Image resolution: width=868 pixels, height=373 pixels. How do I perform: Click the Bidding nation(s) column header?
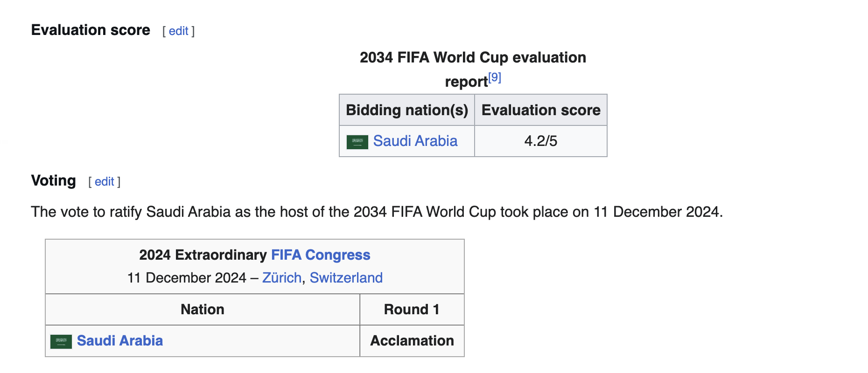tap(407, 110)
